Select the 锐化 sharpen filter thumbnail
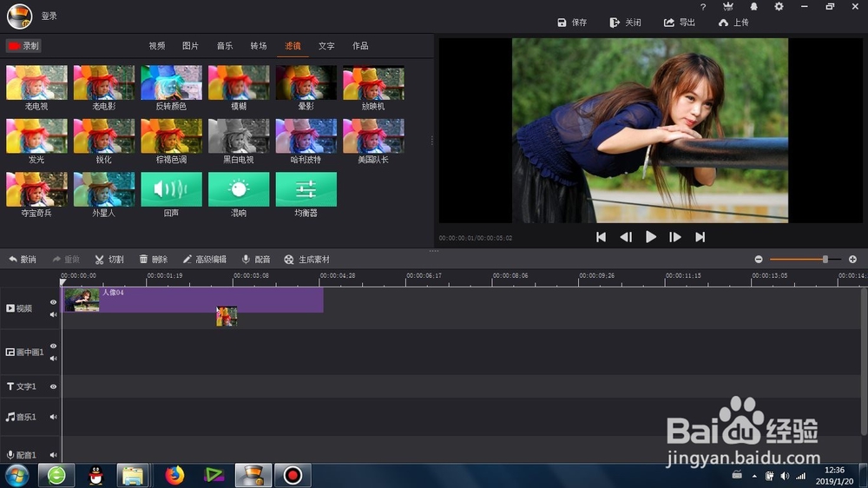 [104, 136]
